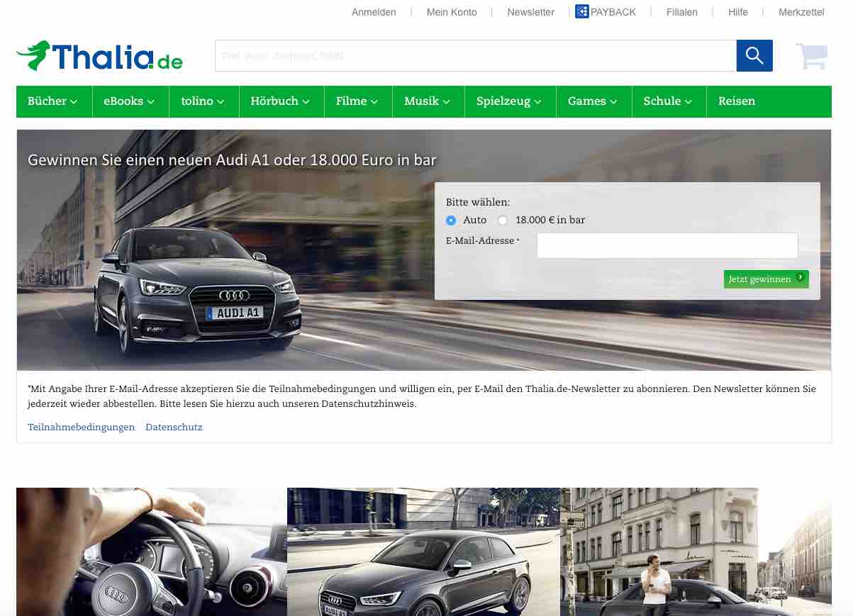
Task: Select the 18.000 € in bar option
Action: [503, 220]
